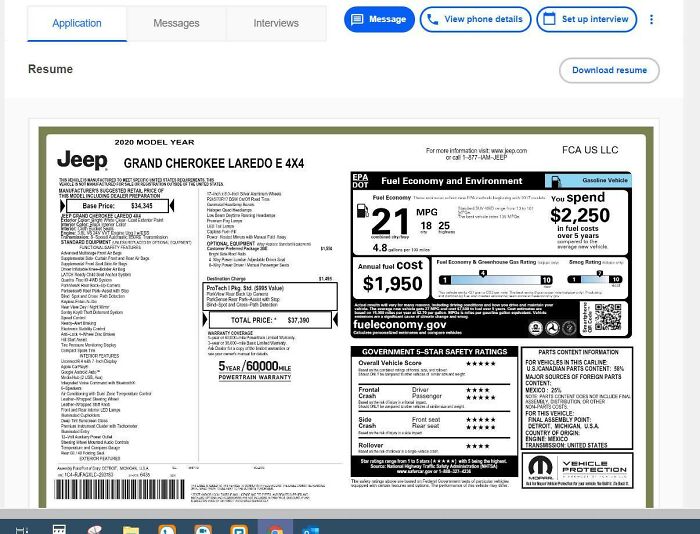Set up an interview

pyautogui.click(x=586, y=19)
